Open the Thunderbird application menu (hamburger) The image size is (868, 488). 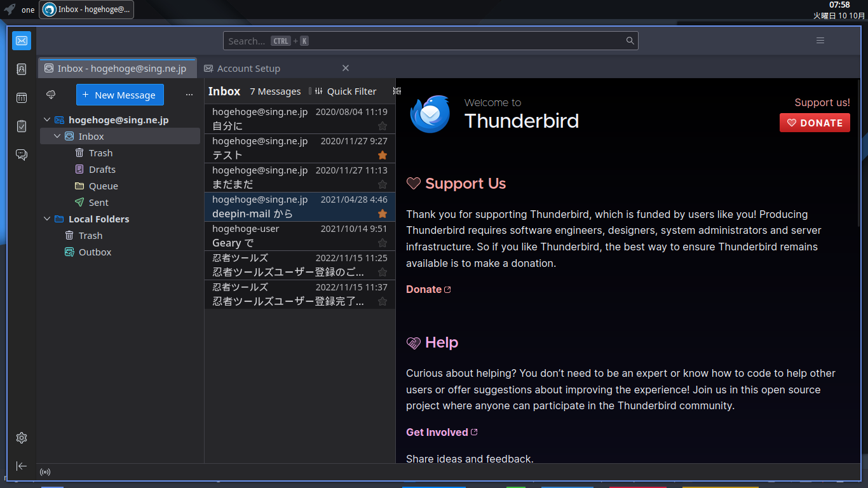pyautogui.click(x=820, y=41)
